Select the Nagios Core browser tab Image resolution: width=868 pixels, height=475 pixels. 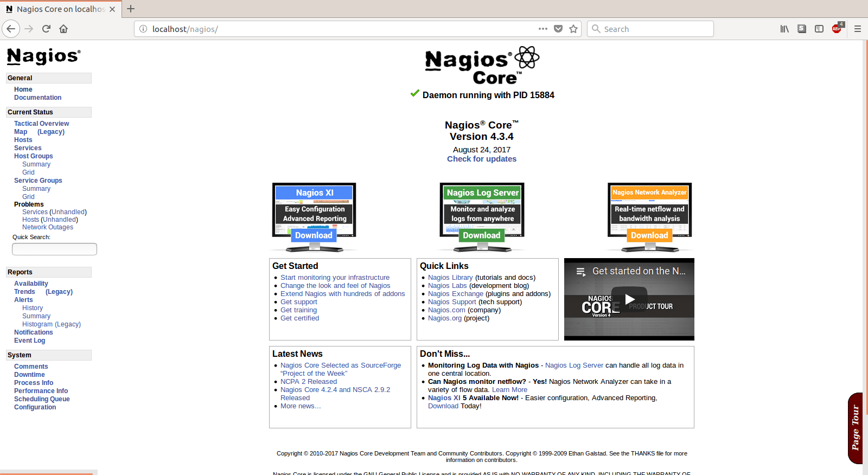point(60,9)
